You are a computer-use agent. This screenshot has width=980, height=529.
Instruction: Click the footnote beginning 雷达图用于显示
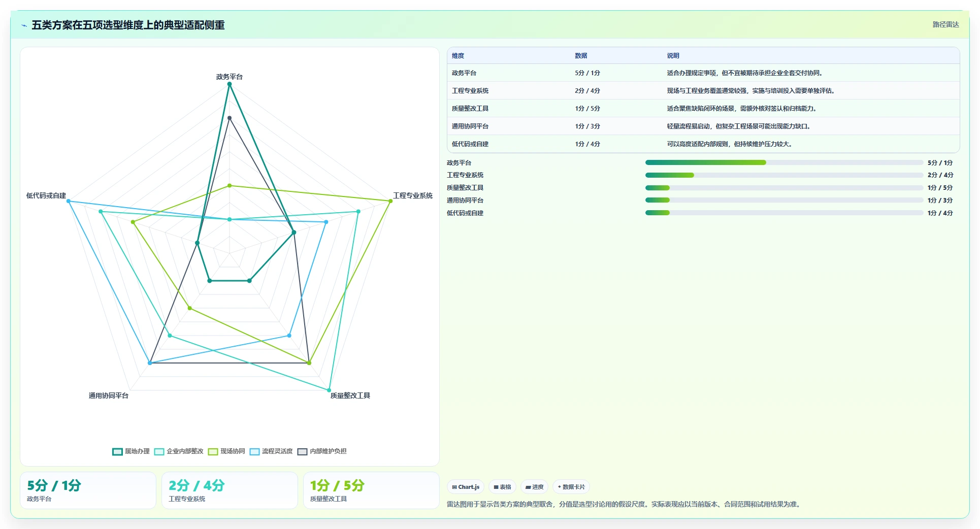625,504
